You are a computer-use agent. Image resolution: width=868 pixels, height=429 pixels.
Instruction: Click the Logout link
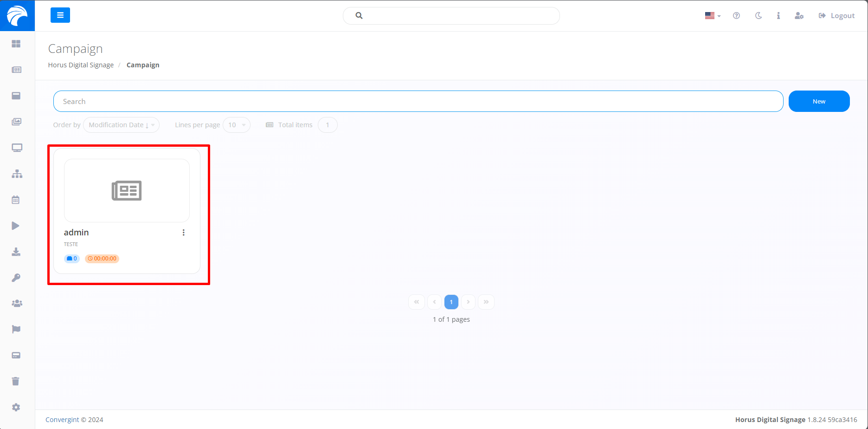click(x=836, y=16)
